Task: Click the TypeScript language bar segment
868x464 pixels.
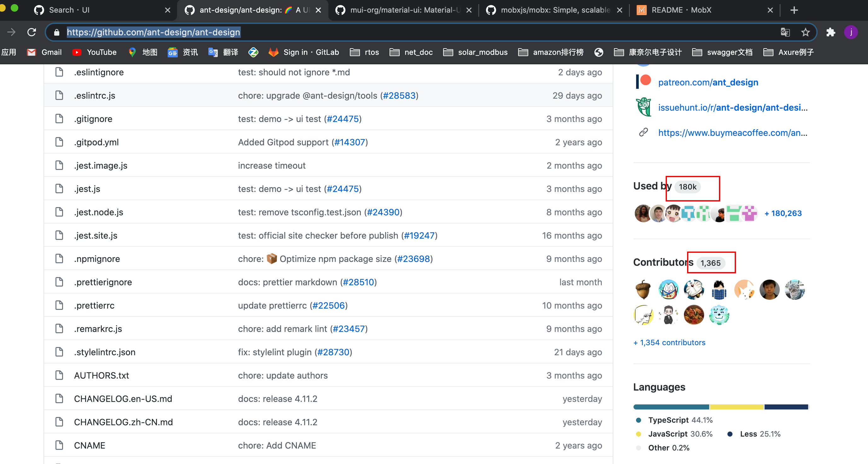Action: (x=671, y=407)
